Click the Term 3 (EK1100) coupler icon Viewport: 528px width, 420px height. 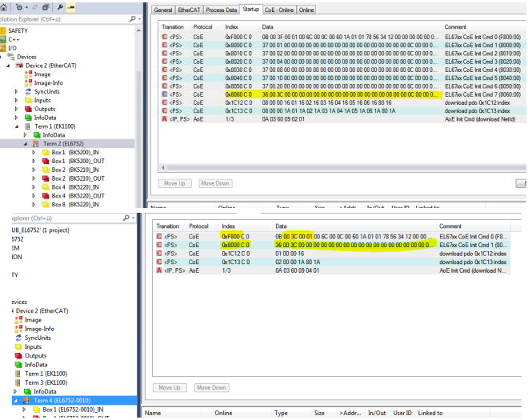coord(18,382)
